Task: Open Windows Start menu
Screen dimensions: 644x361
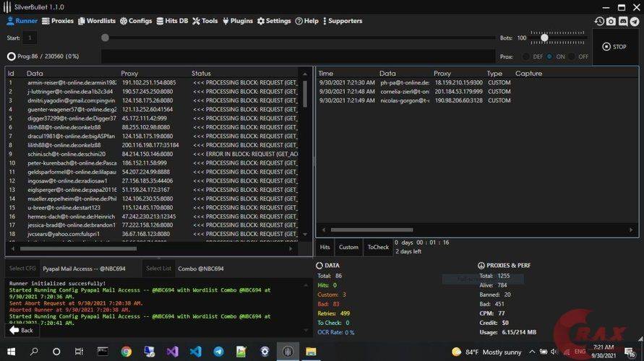Action: (11, 352)
